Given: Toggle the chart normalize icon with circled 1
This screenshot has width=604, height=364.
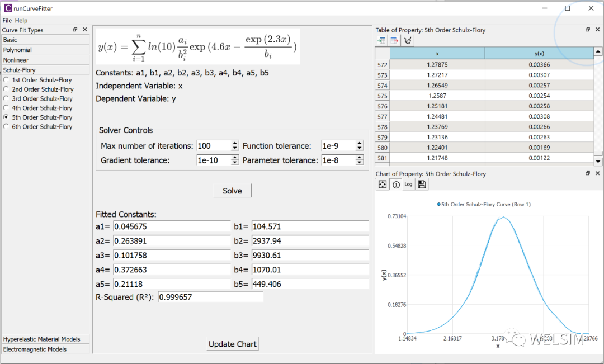Looking at the screenshot, I should [x=396, y=185].
